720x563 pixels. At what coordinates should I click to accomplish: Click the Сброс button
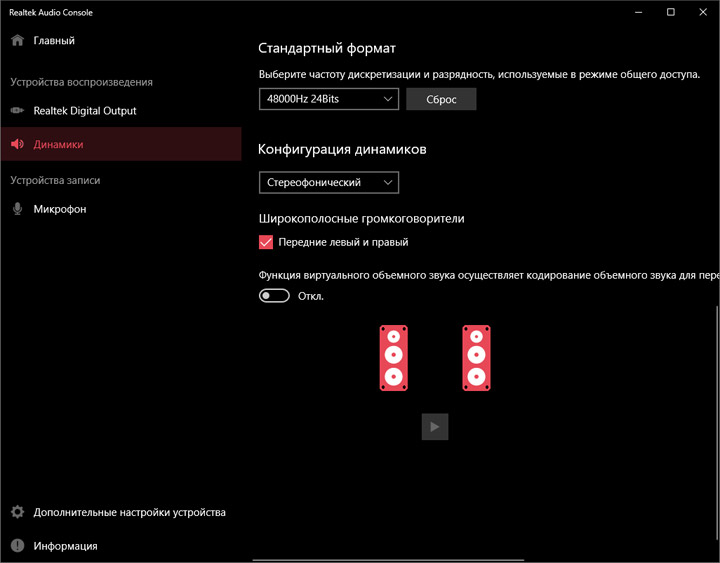[441, 99]
